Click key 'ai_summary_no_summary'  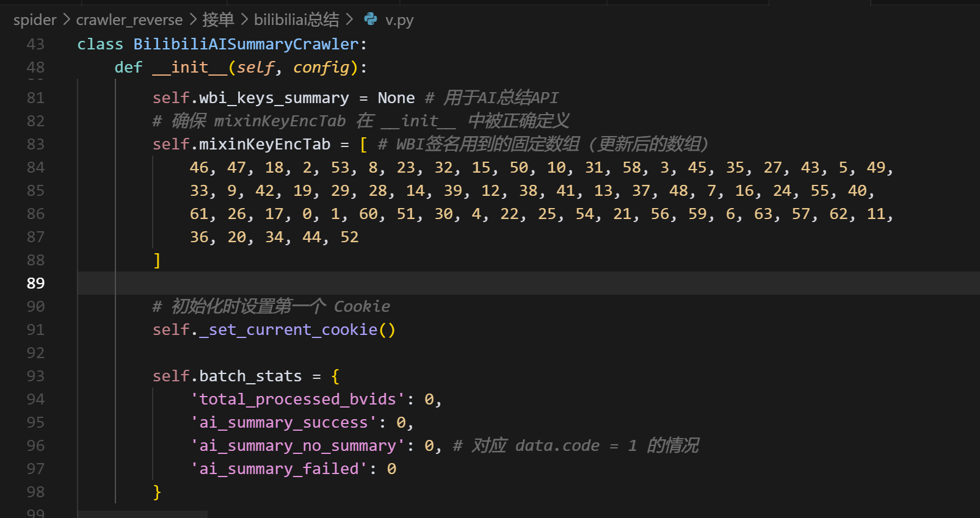(297, 445)
